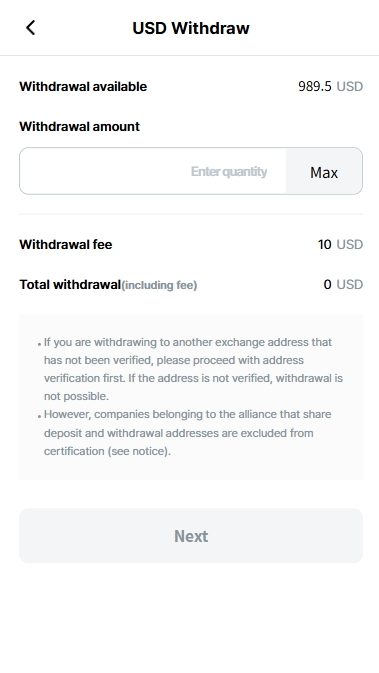Viewport: 379px width, 673px height.
Task: Click the Total withdrawal label
Action: pos(70,285)
